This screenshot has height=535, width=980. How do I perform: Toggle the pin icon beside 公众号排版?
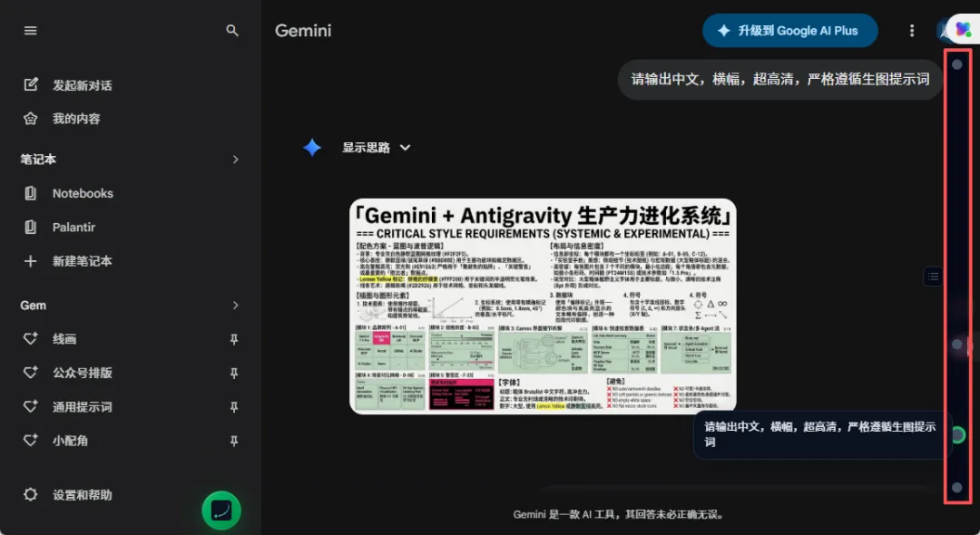click(234, 374)
